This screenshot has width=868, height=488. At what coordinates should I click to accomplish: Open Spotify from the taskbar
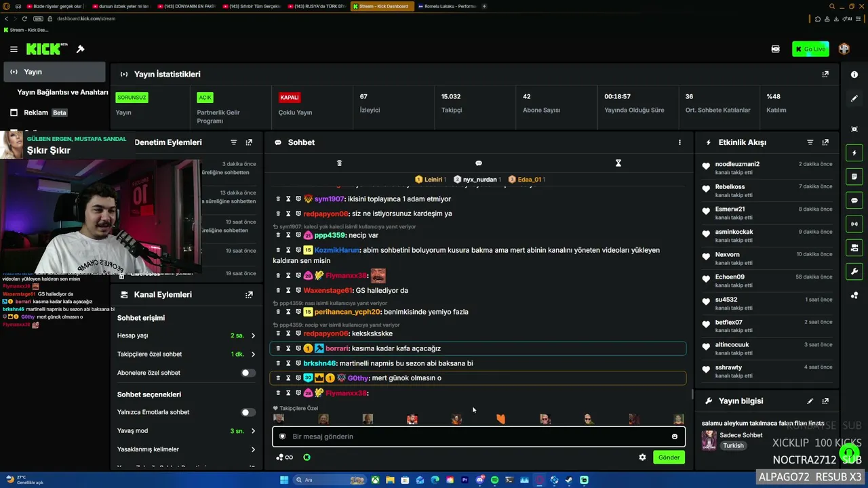click(494, 480)
